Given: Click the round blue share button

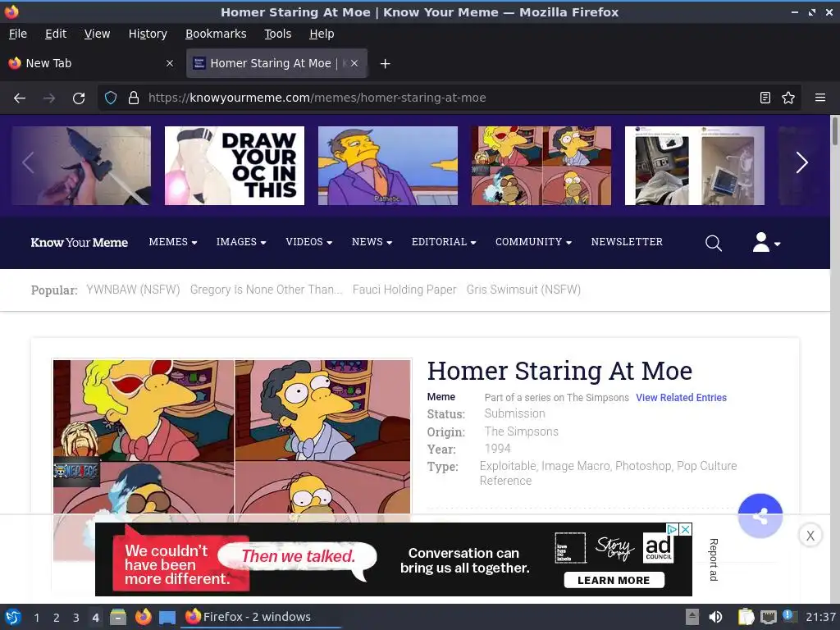Looking at the screenshot, I should click(760, 516).
